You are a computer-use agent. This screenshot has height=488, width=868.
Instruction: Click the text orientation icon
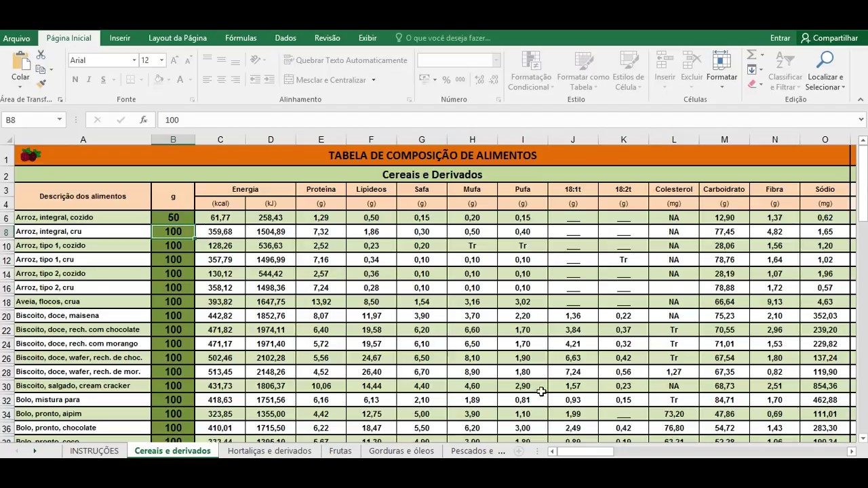pyautogui.click(x=256, y=60)
